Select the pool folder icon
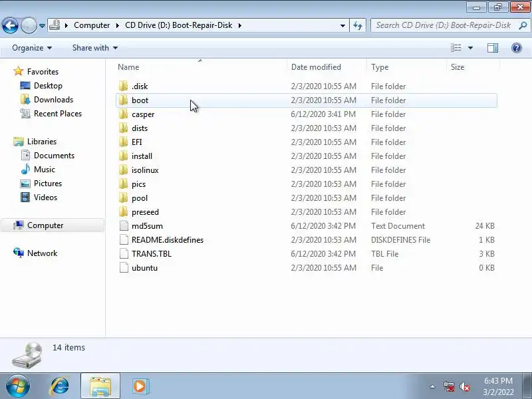Image resolution: width=532 pixels, height=399 pixels. coord(124,198)
